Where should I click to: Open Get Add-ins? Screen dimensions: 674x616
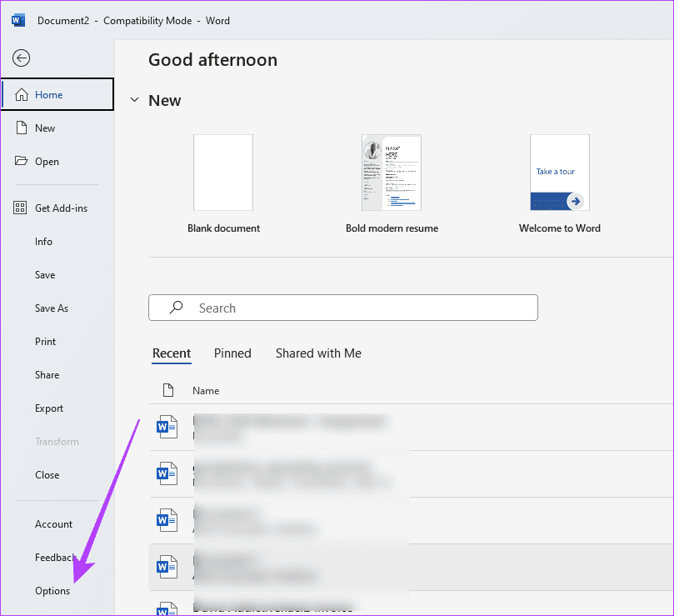point(57,208)
